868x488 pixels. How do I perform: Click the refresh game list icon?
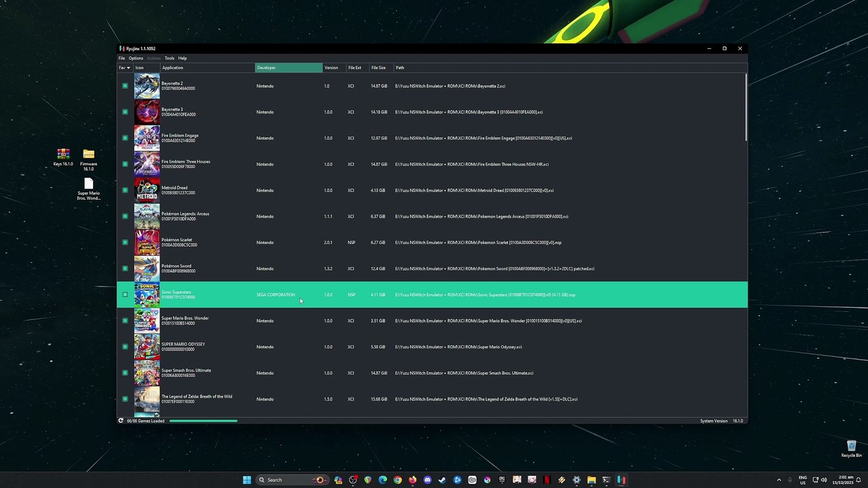point(121,421)
